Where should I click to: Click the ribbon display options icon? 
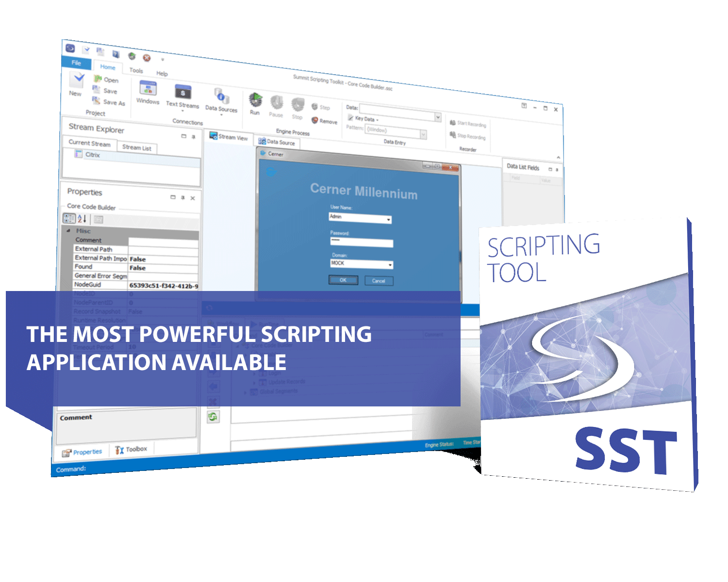(x=524, y=105)
